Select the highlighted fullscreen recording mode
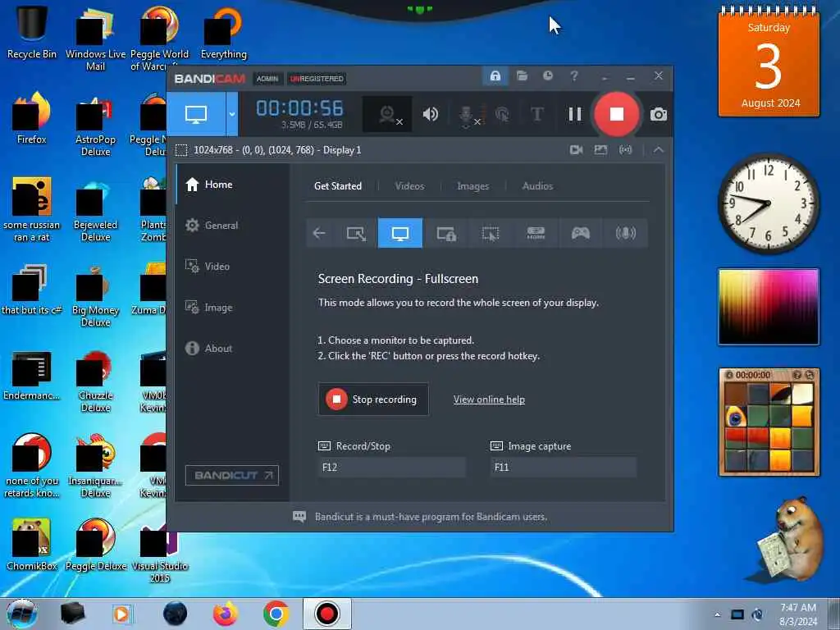 [x=400, y=233]
